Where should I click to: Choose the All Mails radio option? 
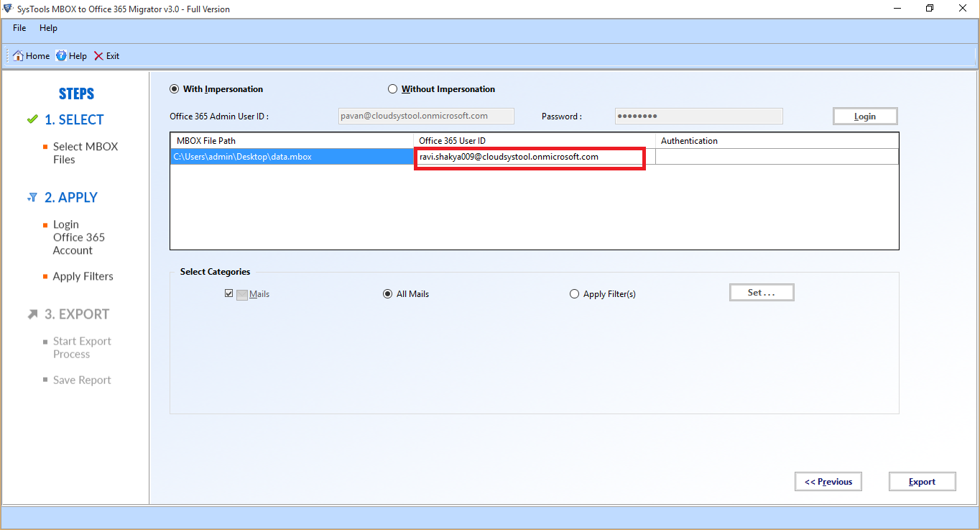pyautogui.click(x=388, y=294)
